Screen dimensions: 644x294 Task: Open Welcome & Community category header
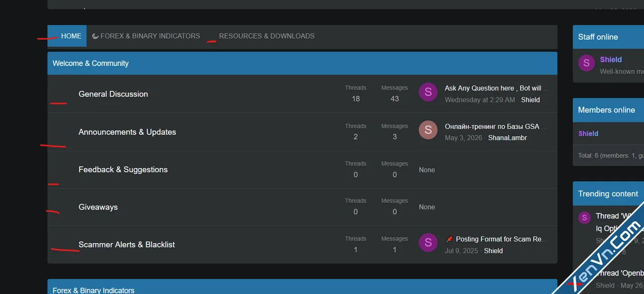click(91, 63)
